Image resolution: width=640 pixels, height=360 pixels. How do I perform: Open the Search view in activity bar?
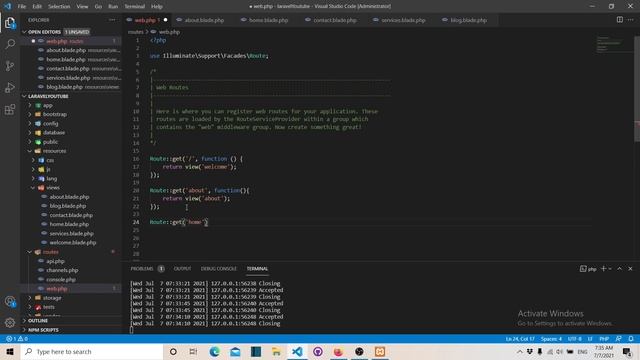[x=10, y=44]
